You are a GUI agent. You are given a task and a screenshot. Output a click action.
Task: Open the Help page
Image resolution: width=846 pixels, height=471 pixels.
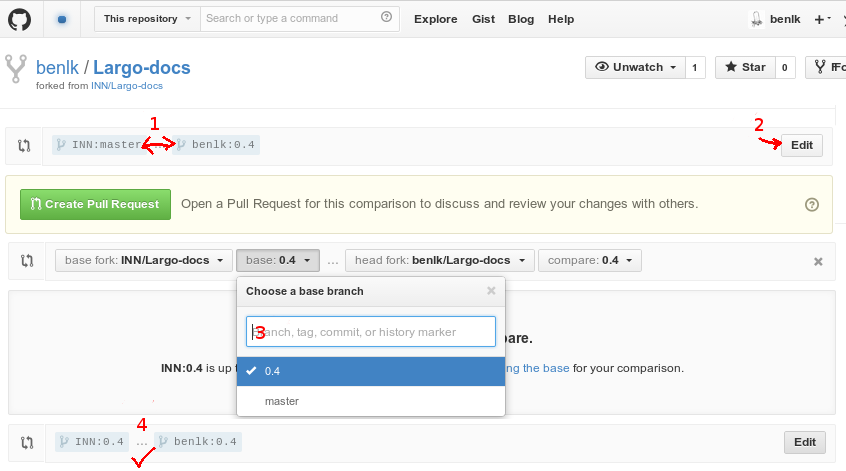click(x=561, y=19)
